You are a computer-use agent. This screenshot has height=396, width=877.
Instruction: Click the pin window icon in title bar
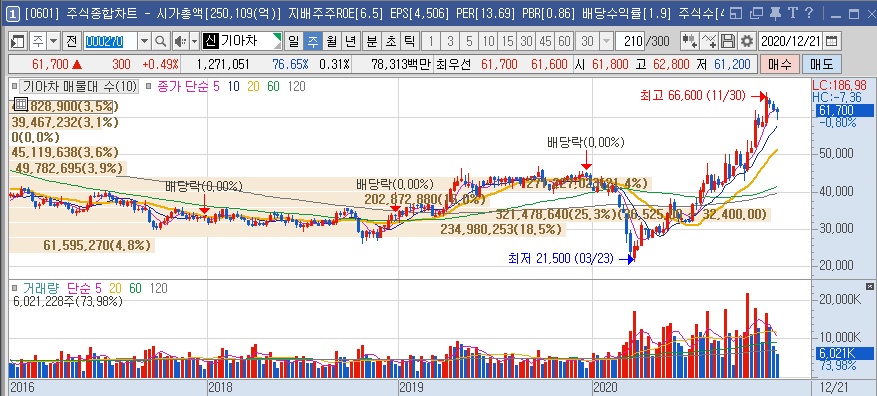775,14
